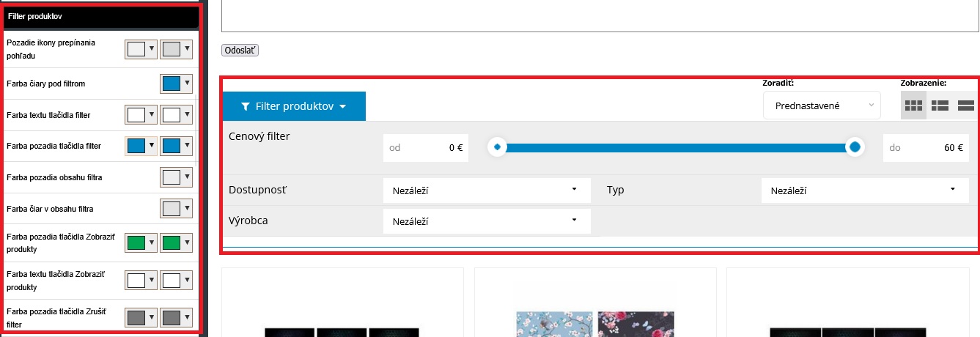Click the 'Cenový filter' label
The width and height of the screenshot is (980, 337).
259,136
